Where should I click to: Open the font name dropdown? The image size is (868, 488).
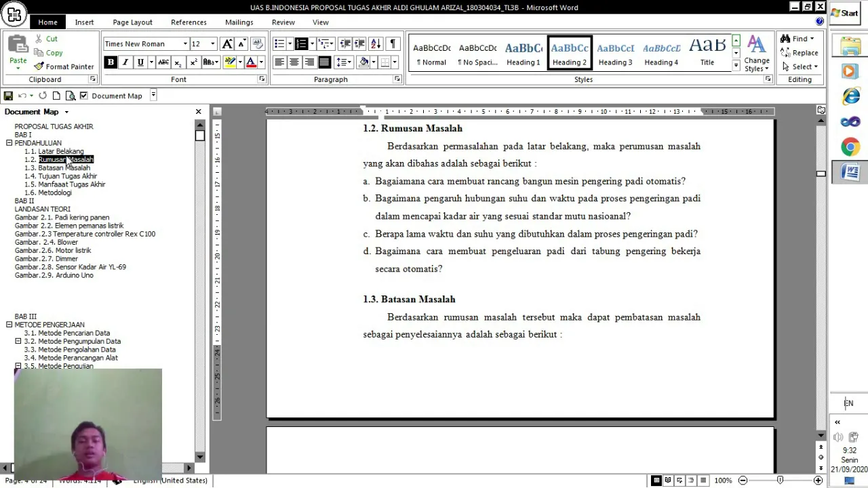[x=184, y=44]
